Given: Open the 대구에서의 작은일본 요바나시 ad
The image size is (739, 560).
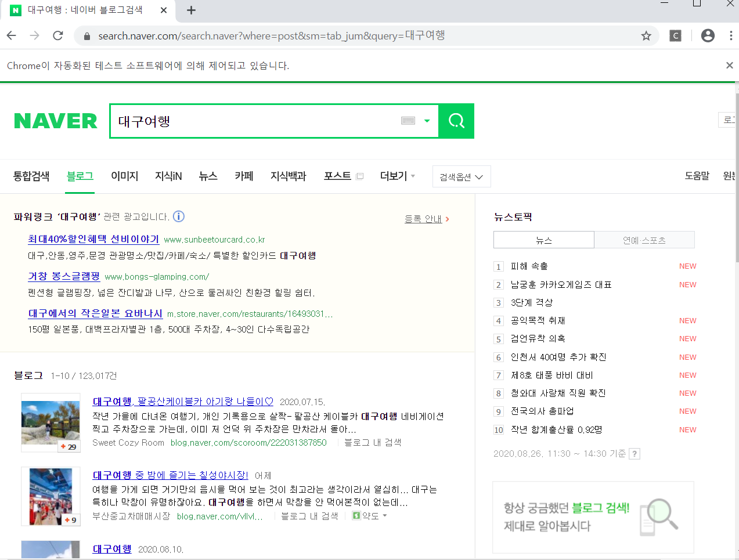Looking at the screenshot, I should (x=96, y=313).
